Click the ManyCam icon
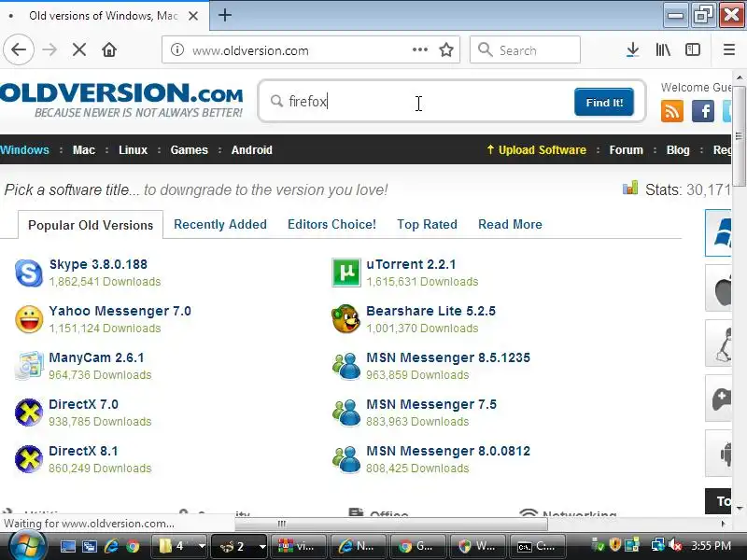This screenshot has height=560, width=747. coord(29,366)
